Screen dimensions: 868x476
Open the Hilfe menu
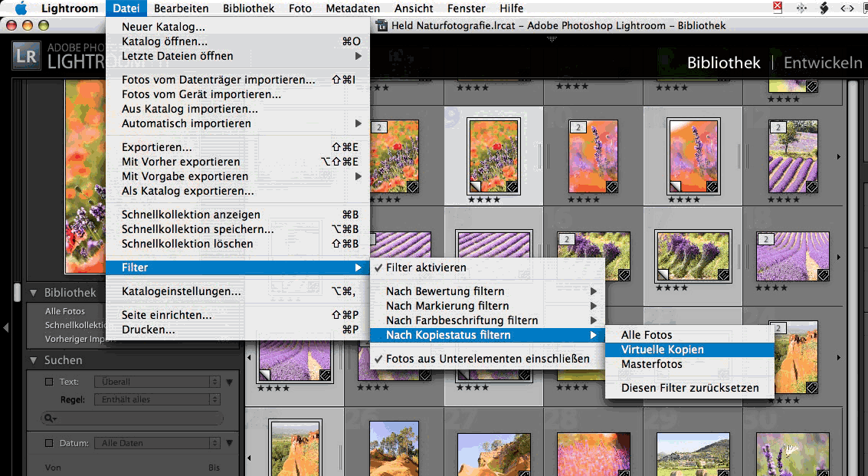(511, 8)
